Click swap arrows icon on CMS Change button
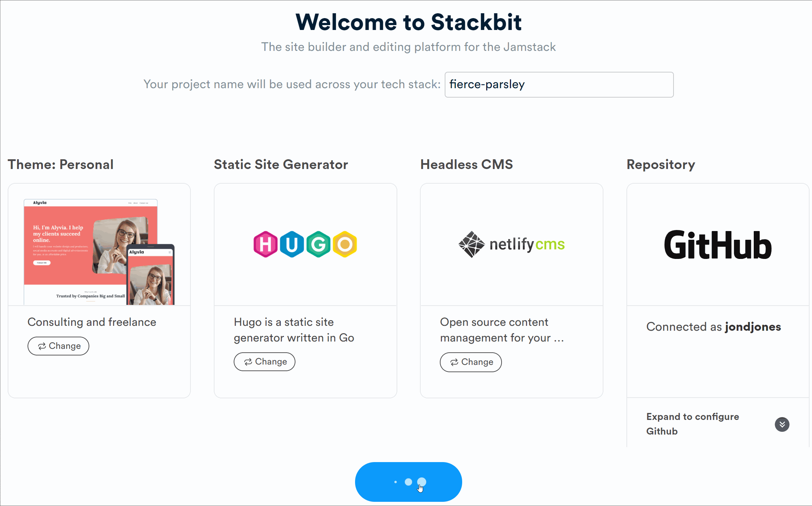 [x=454, y=362]
